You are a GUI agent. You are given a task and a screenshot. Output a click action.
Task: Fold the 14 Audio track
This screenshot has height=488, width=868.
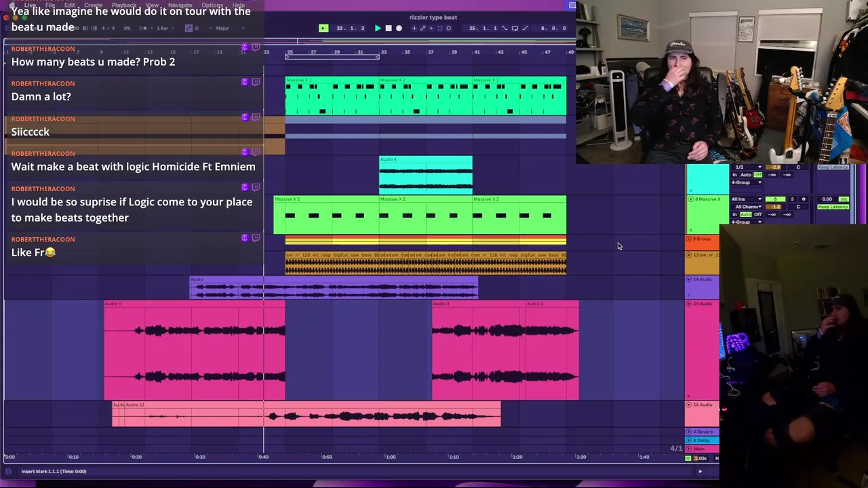pos(689,279)
